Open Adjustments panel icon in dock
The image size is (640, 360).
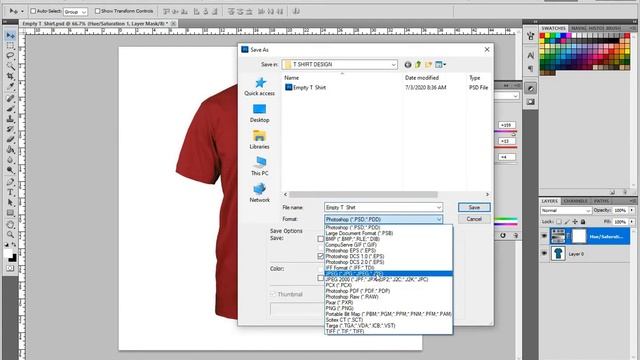coord(530,88)
